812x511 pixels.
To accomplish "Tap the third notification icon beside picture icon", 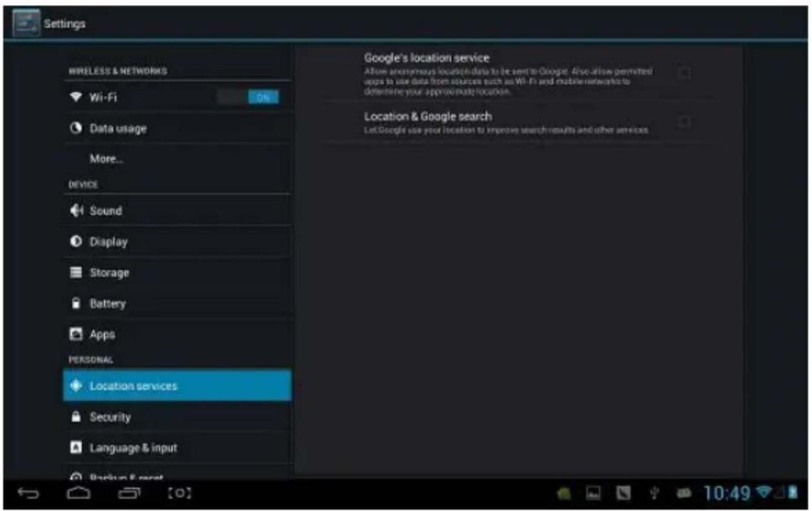I will pos(623,494).
